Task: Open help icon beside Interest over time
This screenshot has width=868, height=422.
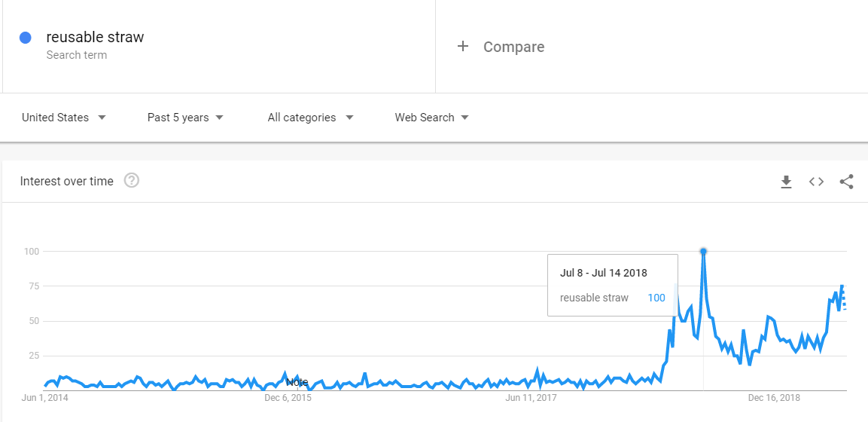Action: coord(132,181)
